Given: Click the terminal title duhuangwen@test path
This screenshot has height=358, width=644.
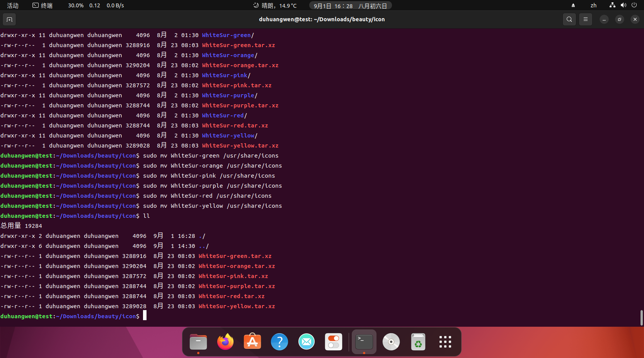Looking at the screenshot, I should click(322, 19).
